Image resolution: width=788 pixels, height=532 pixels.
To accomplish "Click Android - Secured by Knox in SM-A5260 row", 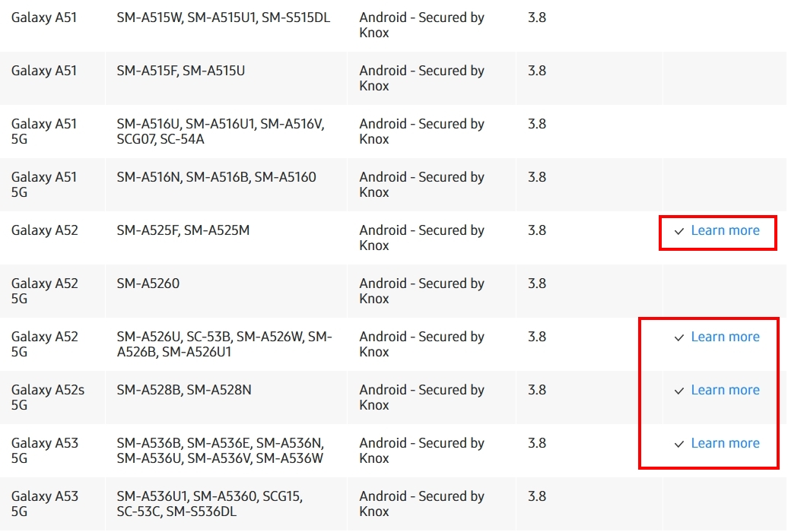I will coord(421,291).
